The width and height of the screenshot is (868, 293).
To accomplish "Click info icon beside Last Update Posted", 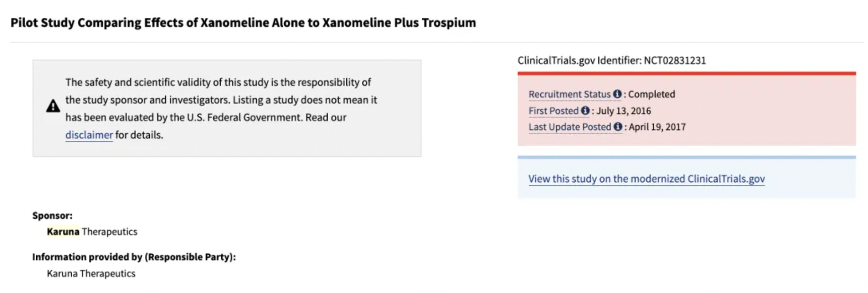I will (618, 127).
